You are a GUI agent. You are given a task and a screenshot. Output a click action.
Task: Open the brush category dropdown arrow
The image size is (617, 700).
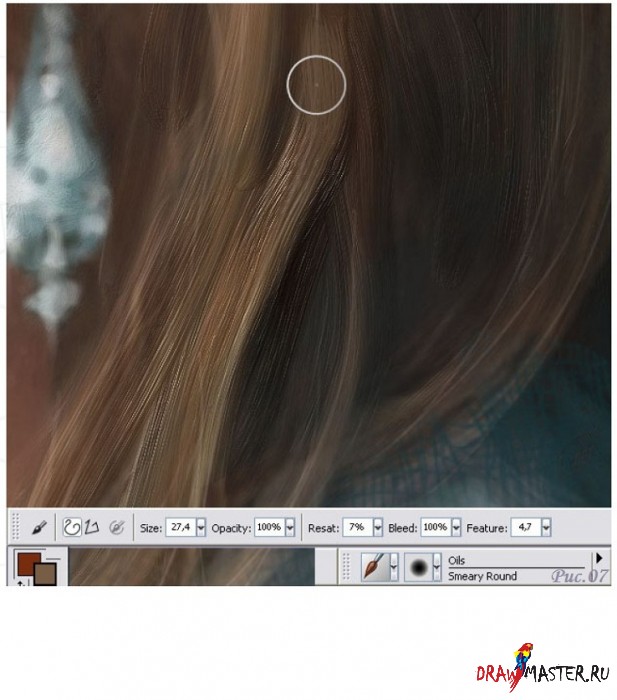point(394,568)
